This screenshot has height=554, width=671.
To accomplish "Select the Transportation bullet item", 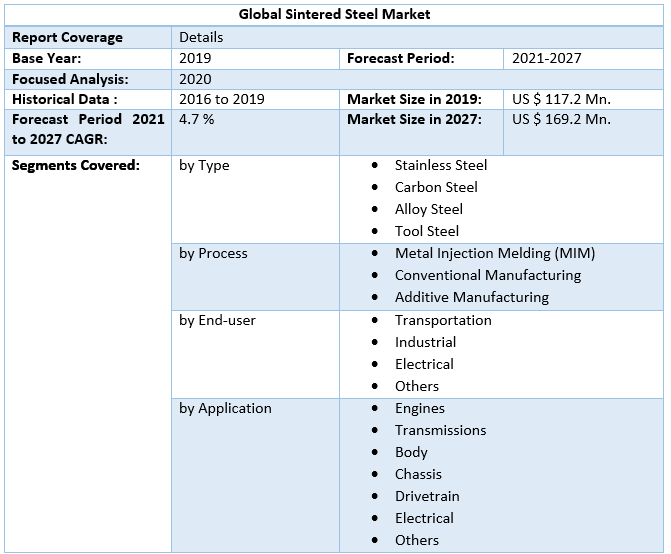I will tap(443, 320).
